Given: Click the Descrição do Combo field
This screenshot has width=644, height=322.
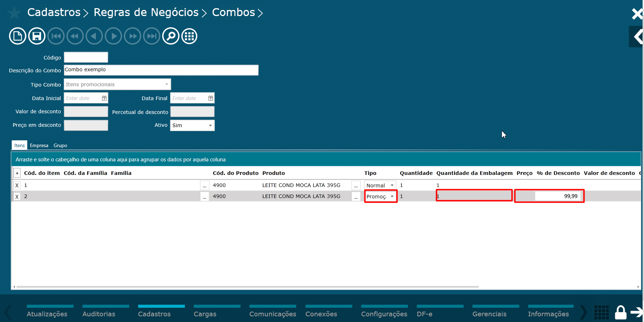Looking at the screenshot, I should (161, 70).
